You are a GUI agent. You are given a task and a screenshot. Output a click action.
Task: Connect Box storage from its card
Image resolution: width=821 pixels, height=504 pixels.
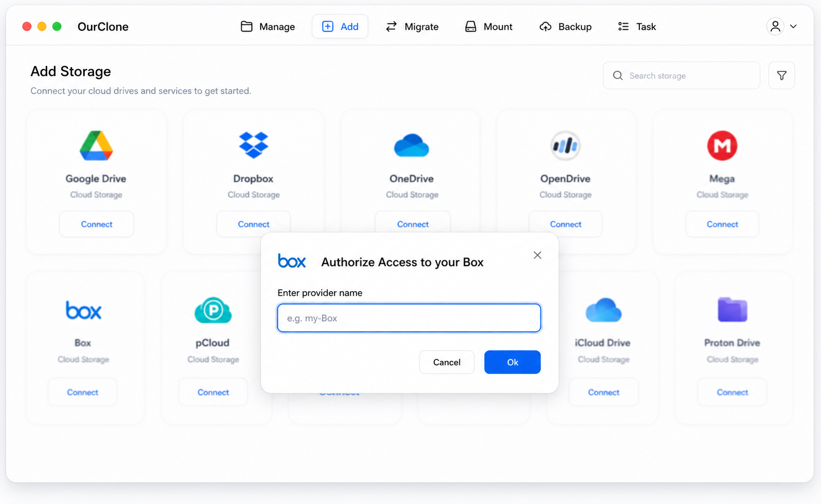tap(83, 392)
